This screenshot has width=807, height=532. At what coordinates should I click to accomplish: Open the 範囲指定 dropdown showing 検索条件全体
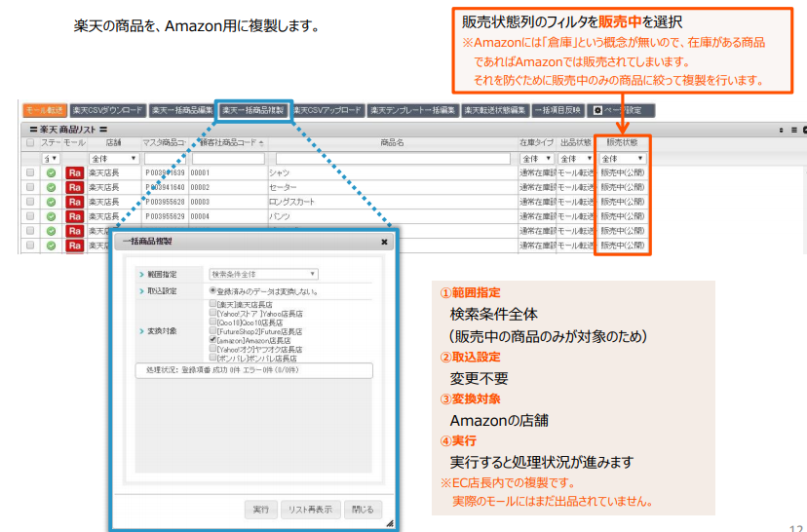263,274
